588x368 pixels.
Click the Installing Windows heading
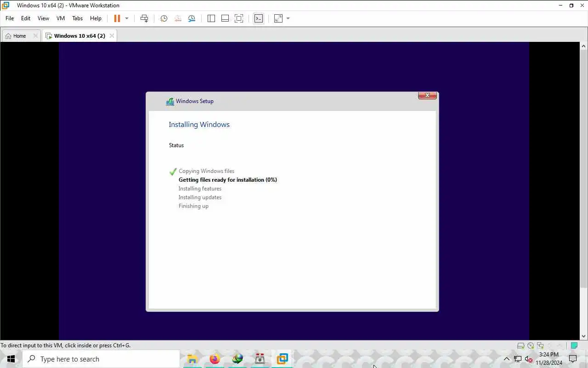[199, 125]
